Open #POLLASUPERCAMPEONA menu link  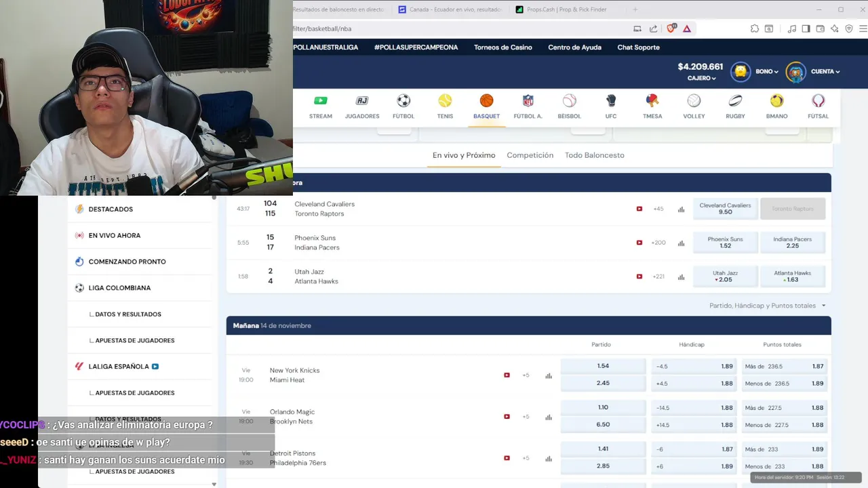point(416,47)
